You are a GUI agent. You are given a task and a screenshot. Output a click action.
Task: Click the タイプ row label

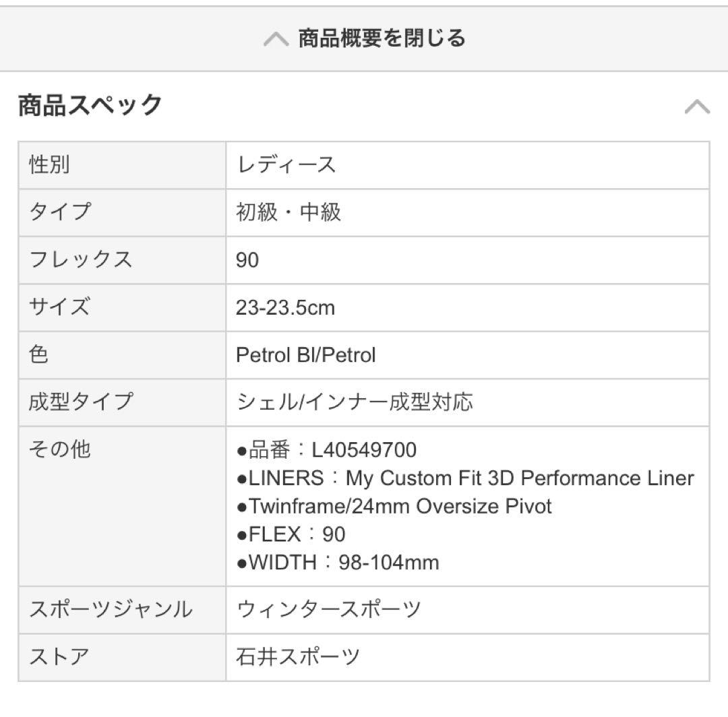pos(60,212)
